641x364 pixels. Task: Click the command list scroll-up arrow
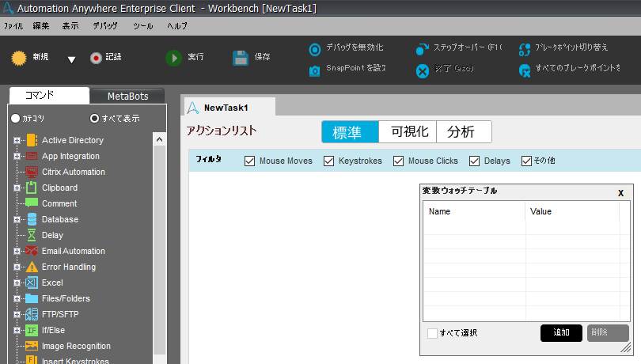pos(159,140)
